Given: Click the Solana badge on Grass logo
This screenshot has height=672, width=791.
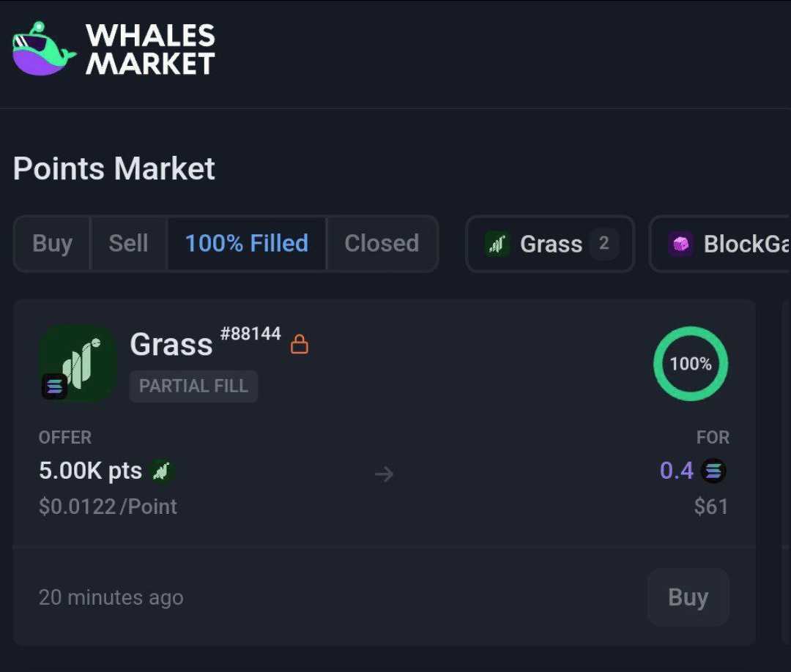Looking at the screenshot, I should coord(54,386).
